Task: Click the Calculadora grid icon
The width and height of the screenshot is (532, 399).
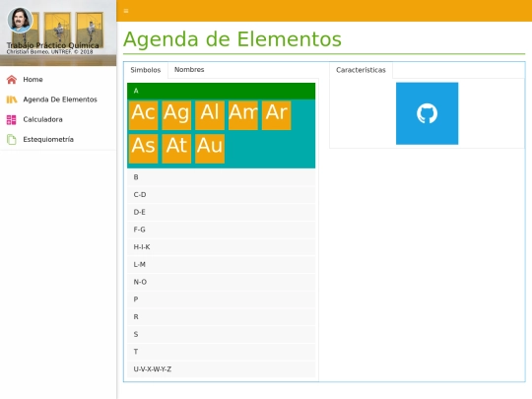Action: point(11,119)
